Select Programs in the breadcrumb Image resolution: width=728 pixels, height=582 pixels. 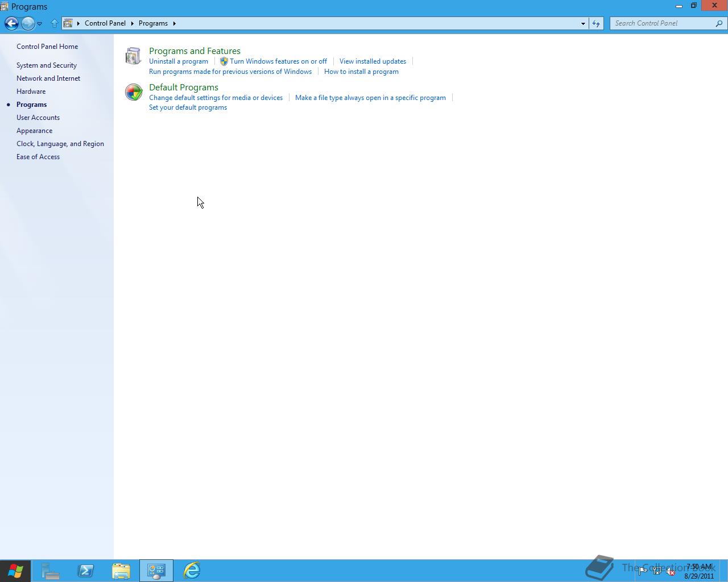point(153,23)
